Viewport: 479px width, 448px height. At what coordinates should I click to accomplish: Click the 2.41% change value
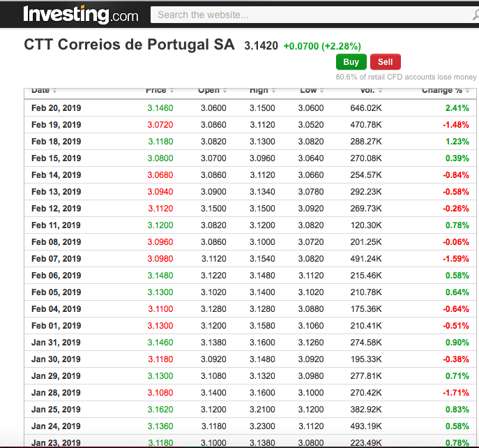[457, 108]
